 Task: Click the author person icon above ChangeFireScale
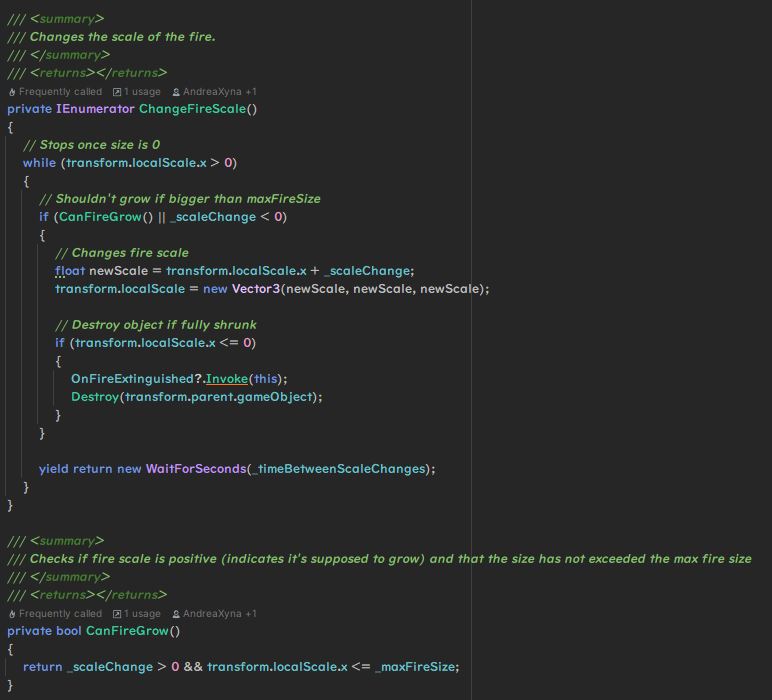[x=176, y=91]
